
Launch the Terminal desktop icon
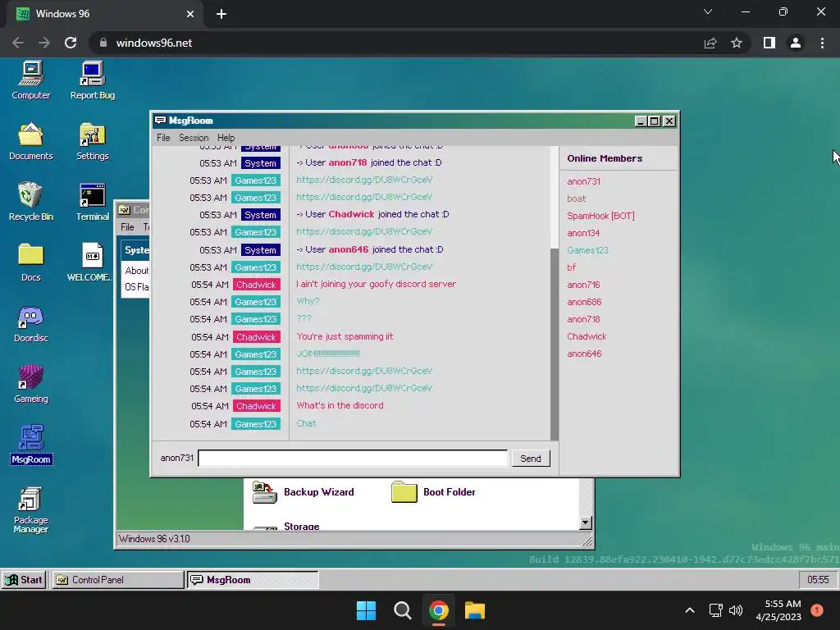(x=92, y=202)
